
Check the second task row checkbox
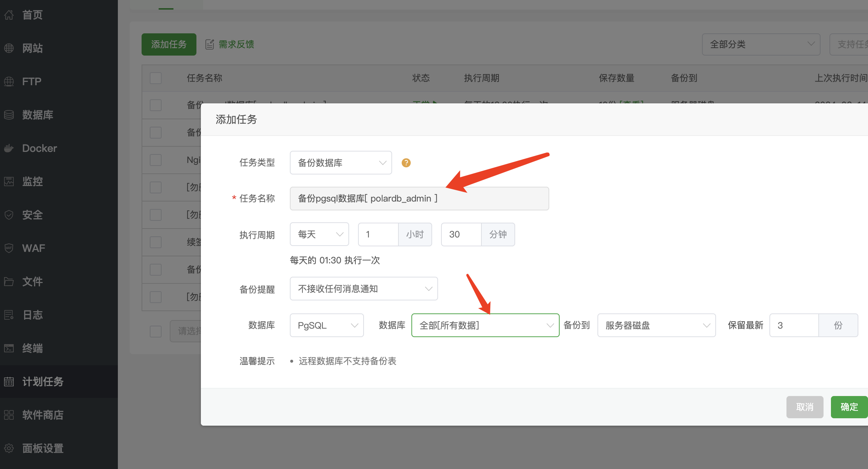(x=156, y=133)
